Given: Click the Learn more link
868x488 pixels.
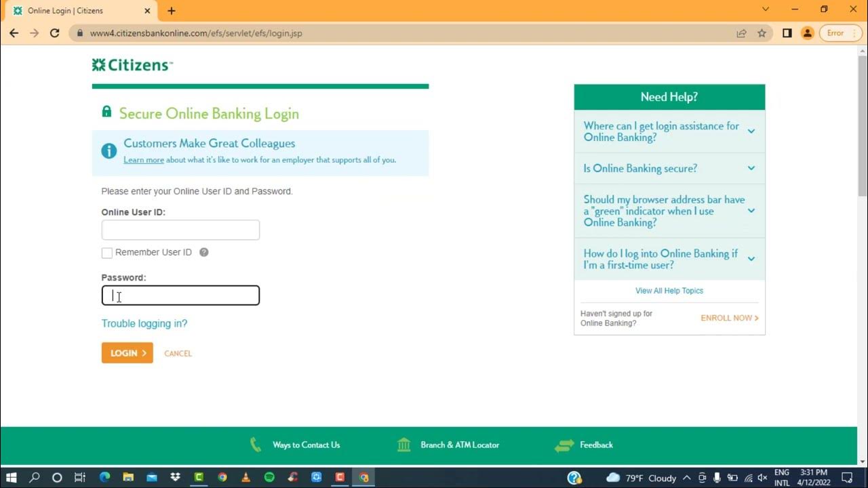Looking at the screenshot, I should click(x=144, y=160).
